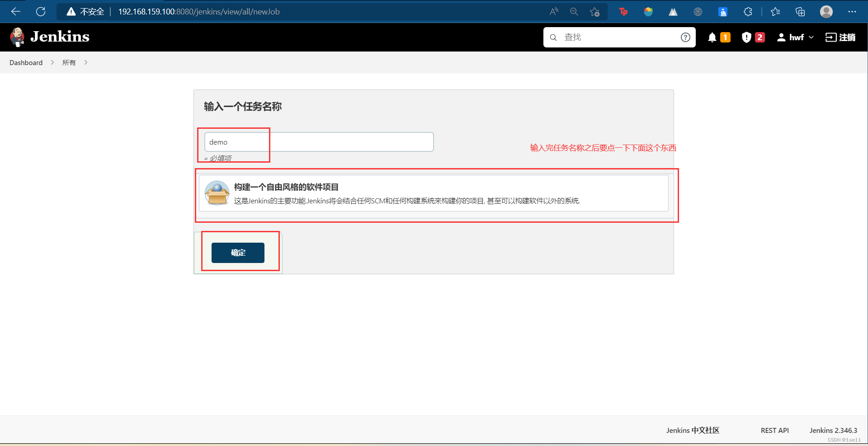
Task: Click the 注销 logout link
Action: click(840, 38)
